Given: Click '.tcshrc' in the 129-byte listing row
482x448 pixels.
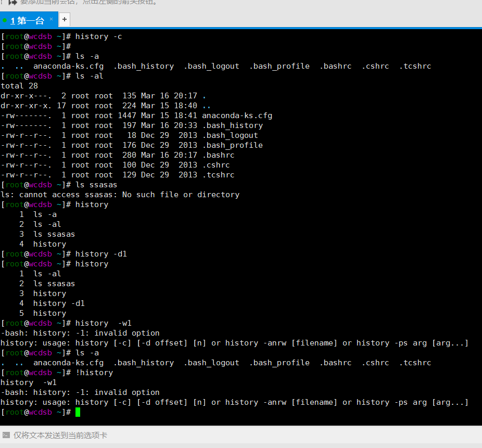Looking at the screenshot, I should (x=219, y=175).
